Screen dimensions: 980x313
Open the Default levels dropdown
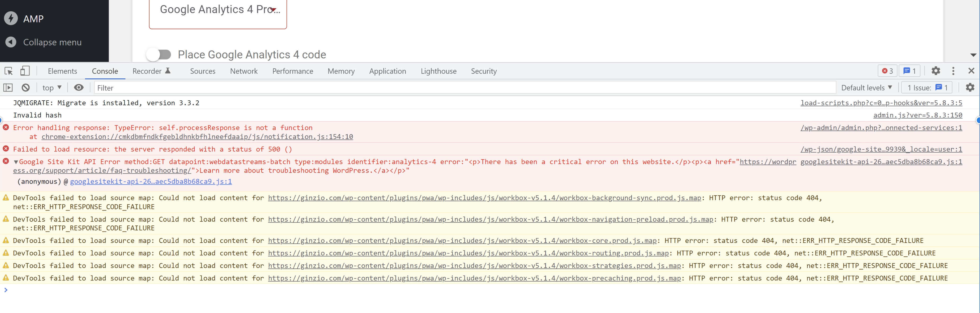[867, 87]
